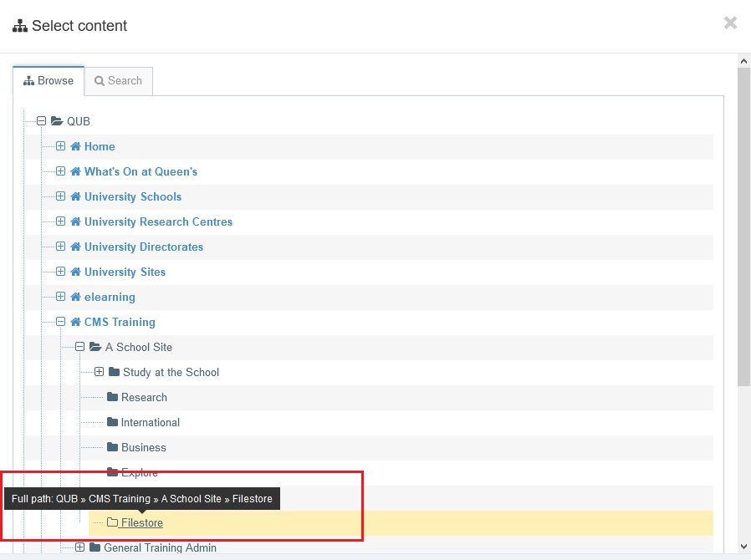Screen dimensions: 751x560
Task: Switch to the Search tab
Action: click(118, 80)
